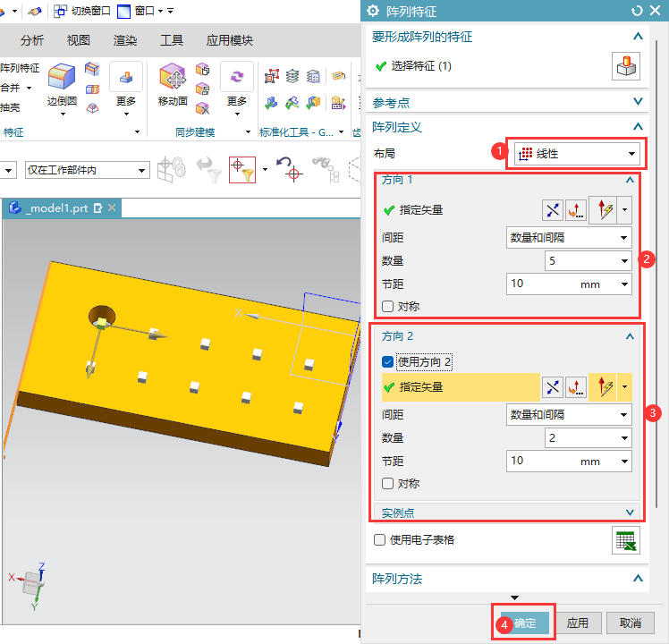Click the 取消 button
This screenshot has height=644, width=669.
[x=631, y=623]
